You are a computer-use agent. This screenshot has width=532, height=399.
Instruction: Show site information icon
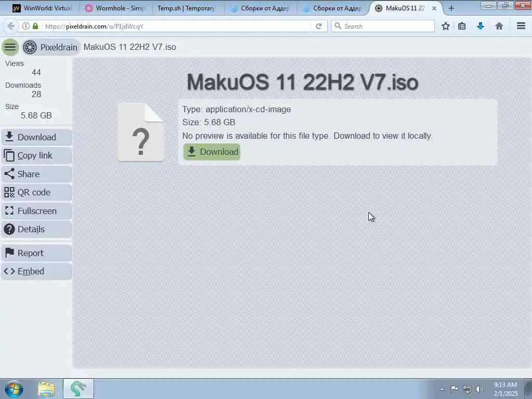click(x=26, y=26)
